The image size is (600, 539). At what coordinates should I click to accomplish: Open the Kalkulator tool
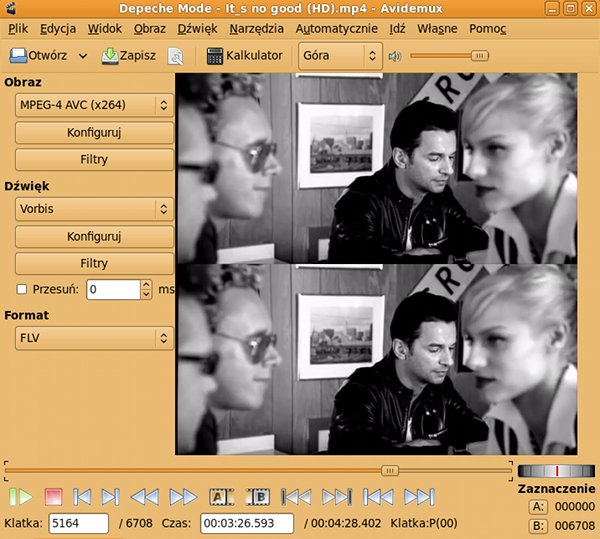[x=245, y=56]
